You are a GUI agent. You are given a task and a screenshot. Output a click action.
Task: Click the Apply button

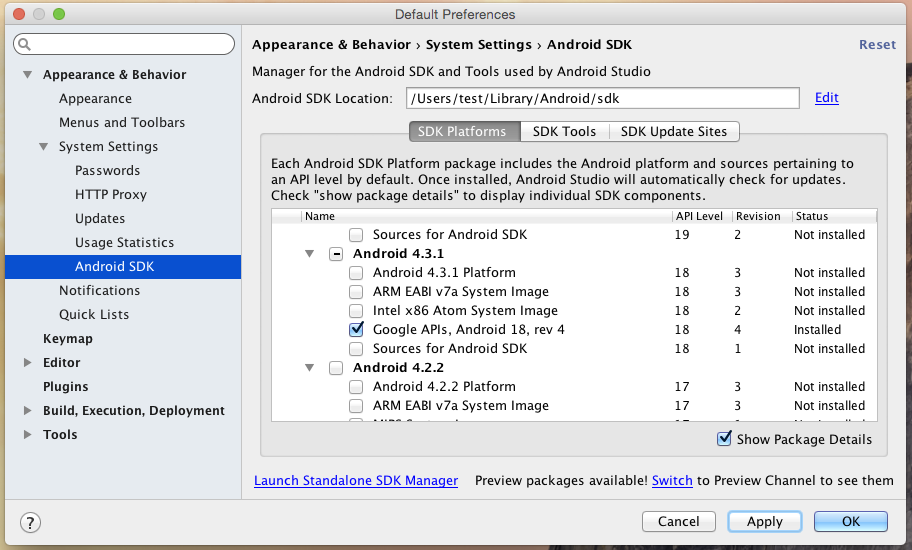click(765, 522)
